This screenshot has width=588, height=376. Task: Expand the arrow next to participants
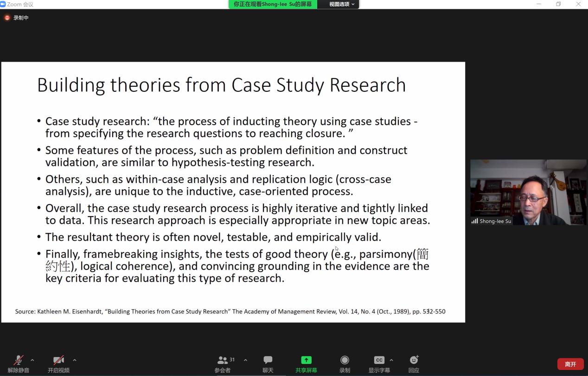tap(245, 360)
